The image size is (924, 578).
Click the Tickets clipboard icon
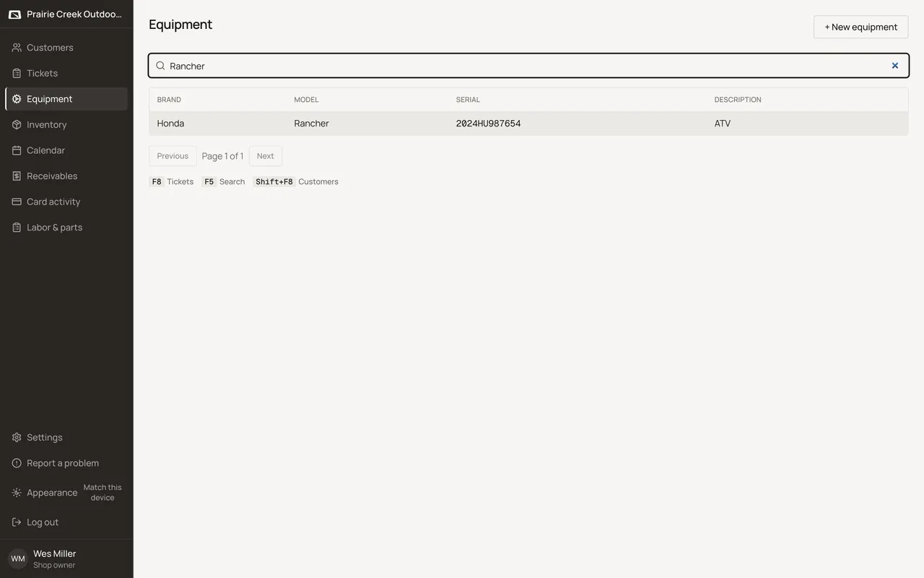(x=17, y=73)
